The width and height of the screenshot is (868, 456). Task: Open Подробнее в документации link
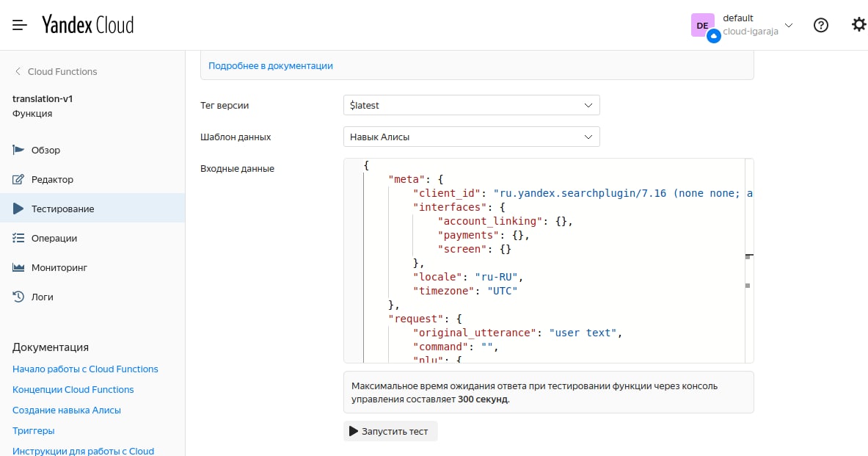pos(270,65)
